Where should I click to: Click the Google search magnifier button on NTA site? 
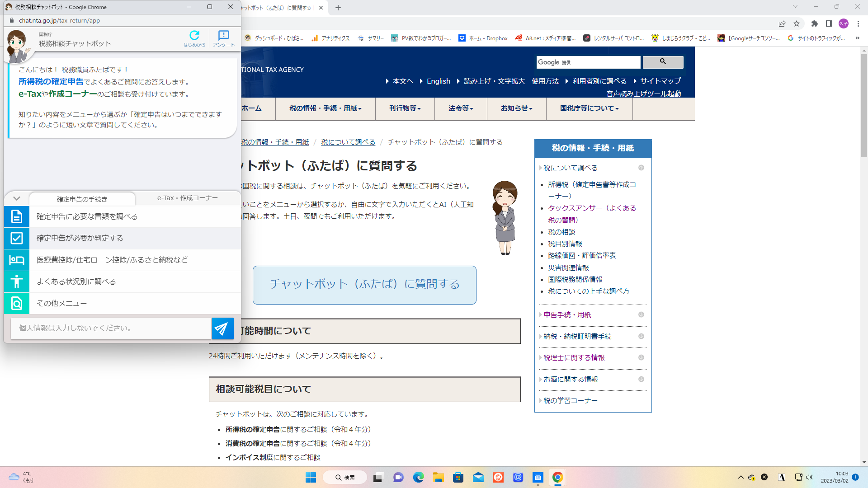click(663, 62)
